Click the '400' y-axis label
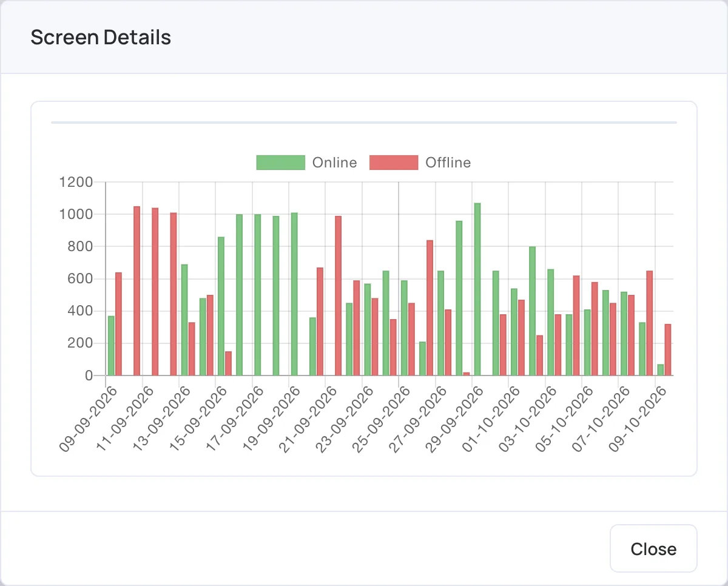The height and width of the screenshot is (586, 728). tap(80, 311)
